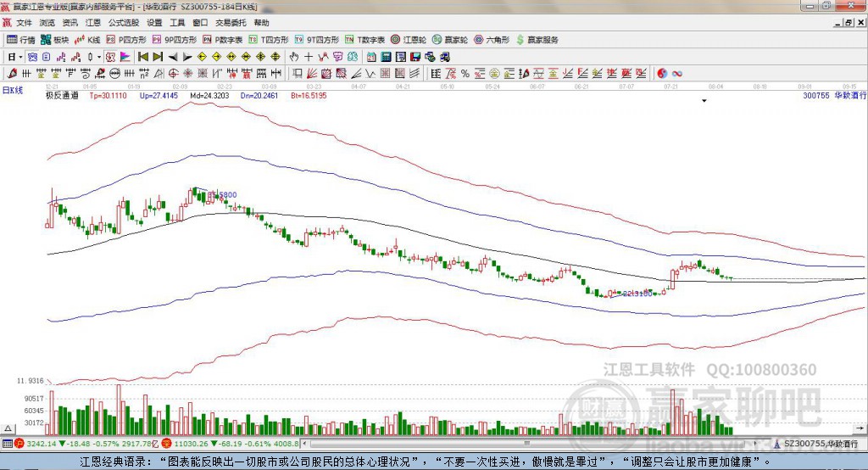Restore the inner chart window
This screenshot has height=470, width=868.
[849, 23]
